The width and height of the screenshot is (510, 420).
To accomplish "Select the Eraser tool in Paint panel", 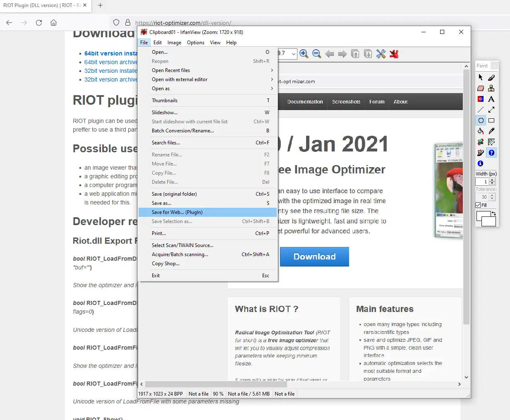I will coord(481,88).
